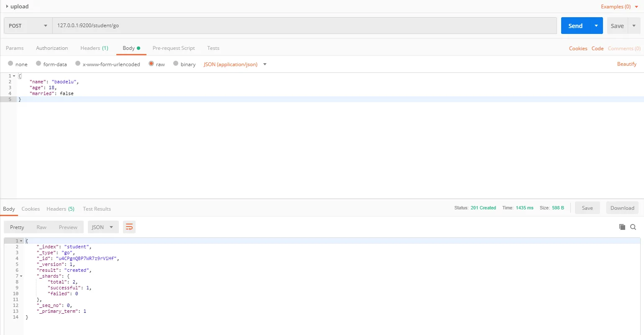The image size is (644, 335).
Task: Collapse response JSON at line 1 fold arrow
Action: click(x=21, y=241)
